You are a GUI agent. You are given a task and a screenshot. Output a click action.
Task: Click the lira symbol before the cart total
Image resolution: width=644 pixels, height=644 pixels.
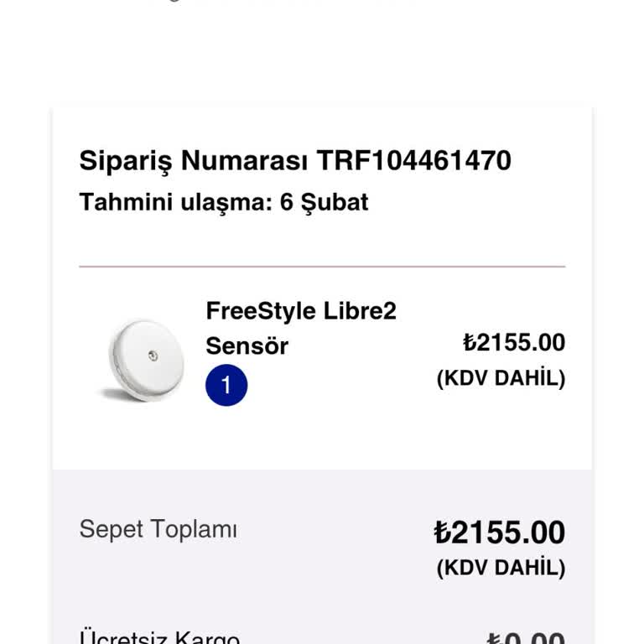point(443,532)
